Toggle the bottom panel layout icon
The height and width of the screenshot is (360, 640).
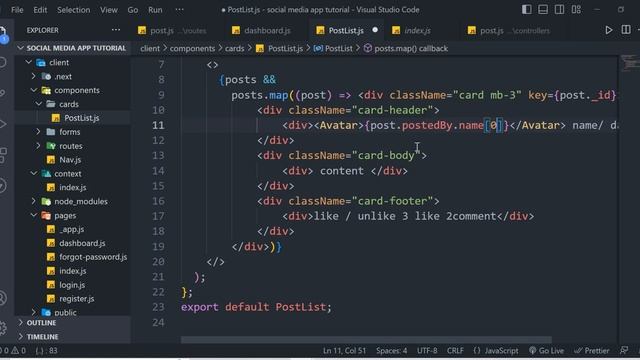pyautogui.click(x=543, y=9)
